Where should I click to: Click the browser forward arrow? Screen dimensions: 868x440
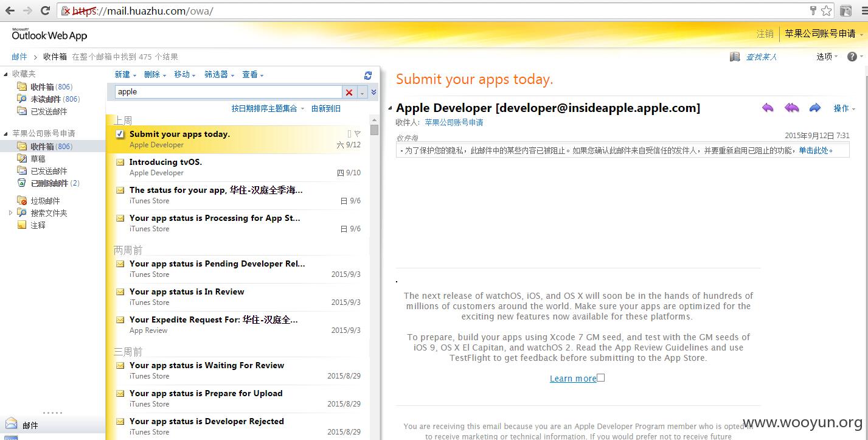27,11
